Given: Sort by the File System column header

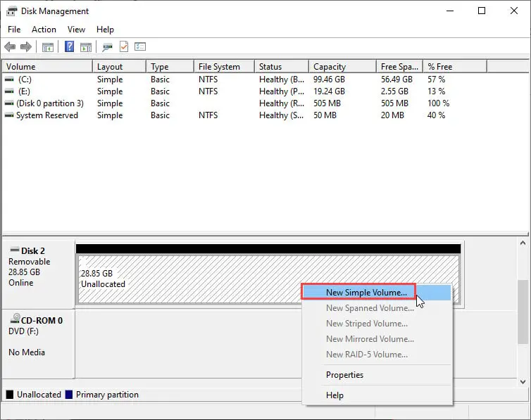Looking at the screenshot, I should (x=219, y=67).
